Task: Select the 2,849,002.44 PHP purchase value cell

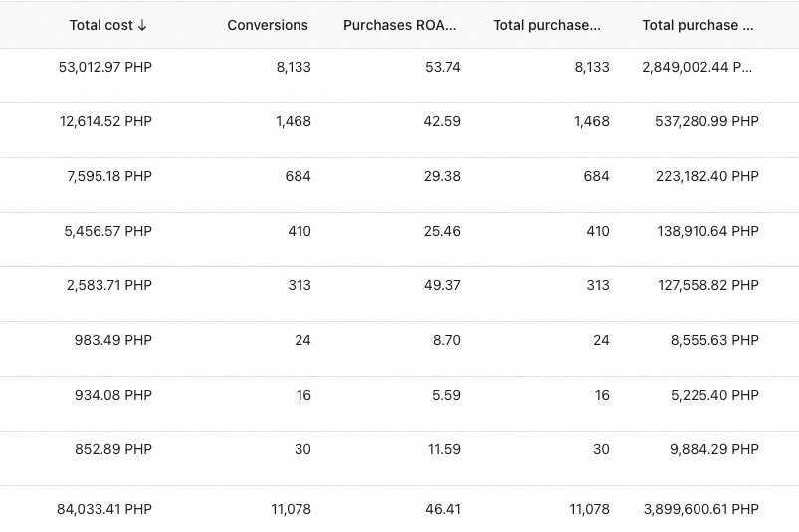Action: pyautogui.click(x=698, y=67)
